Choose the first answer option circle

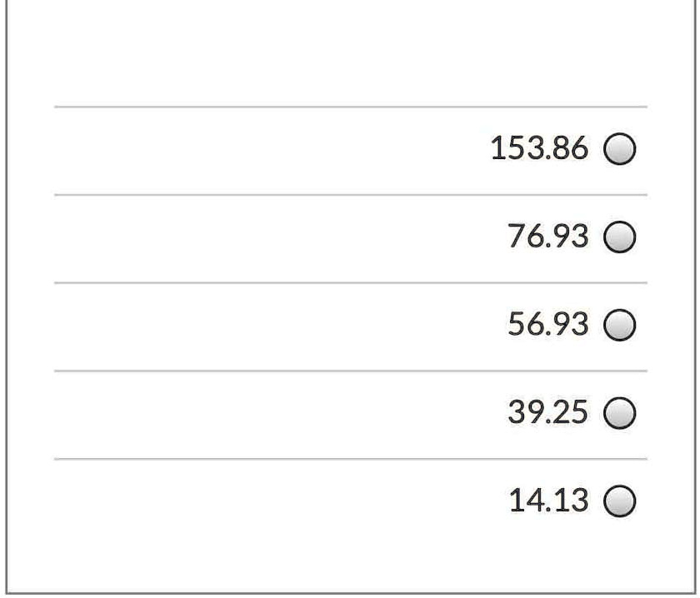(x=620, y=149)
